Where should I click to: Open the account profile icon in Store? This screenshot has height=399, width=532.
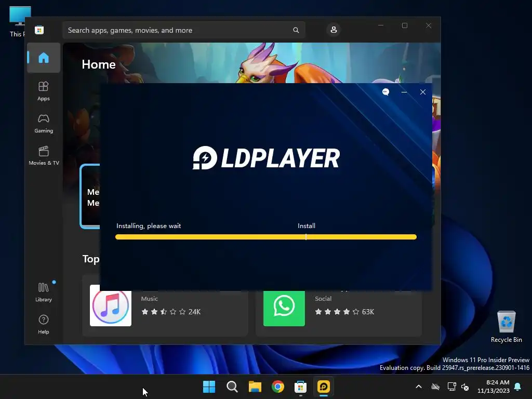(334, 30)
